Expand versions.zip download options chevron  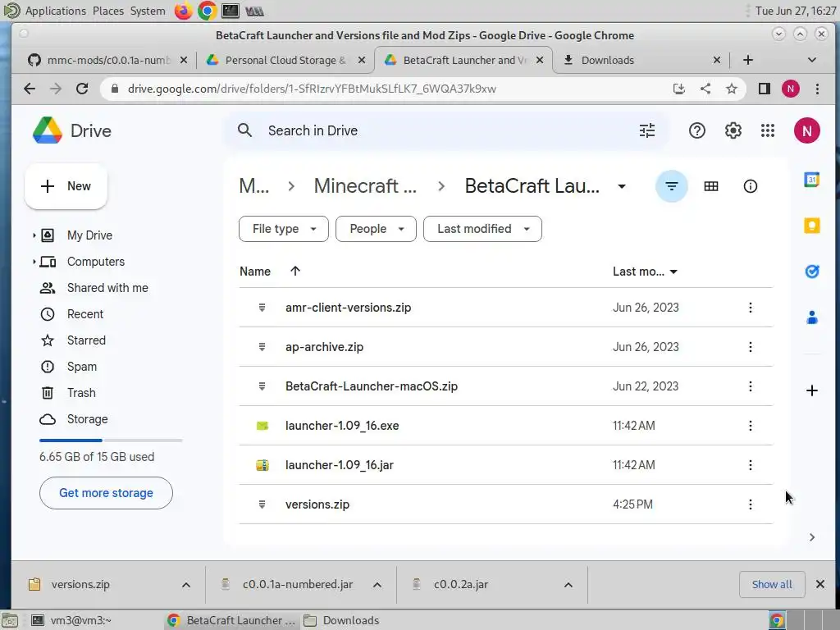pos(186,584)
